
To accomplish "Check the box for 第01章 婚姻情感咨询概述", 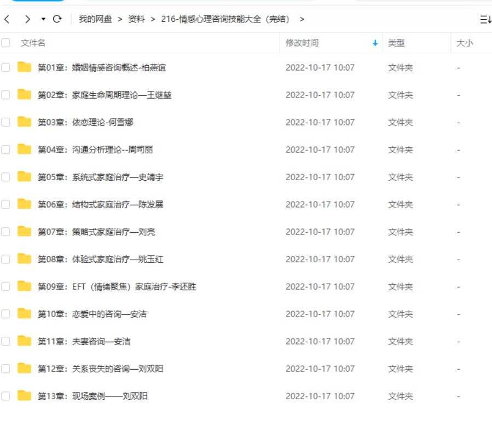I will pos(5,67).
